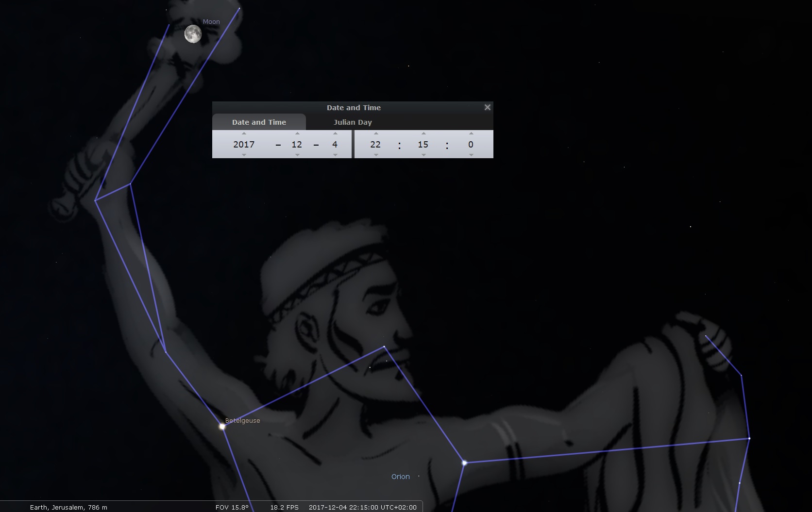Click the date-time readout in status bar
The width and height of the screenshot is (812, 512).
[363, 507]
